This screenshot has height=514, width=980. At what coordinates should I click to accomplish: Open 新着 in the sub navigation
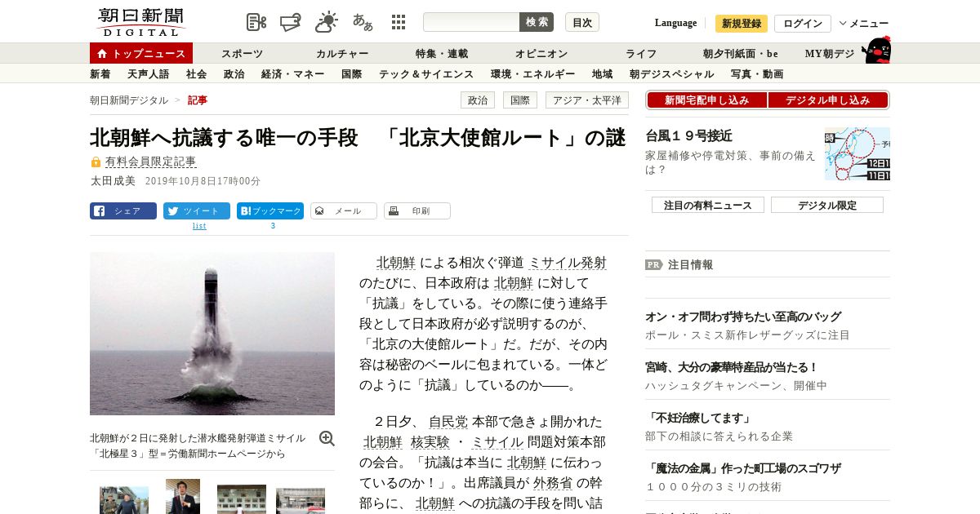coord(100,74)
